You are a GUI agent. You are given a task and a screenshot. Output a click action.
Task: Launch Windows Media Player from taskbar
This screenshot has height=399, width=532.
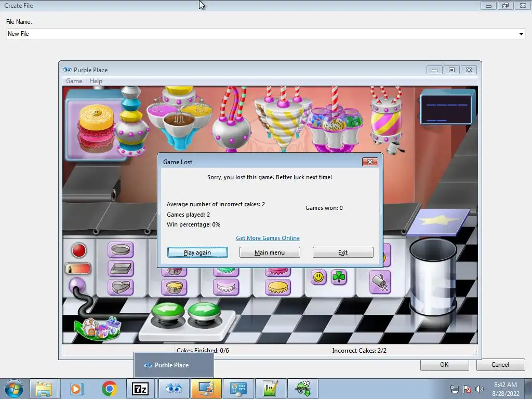click(76, 389)
